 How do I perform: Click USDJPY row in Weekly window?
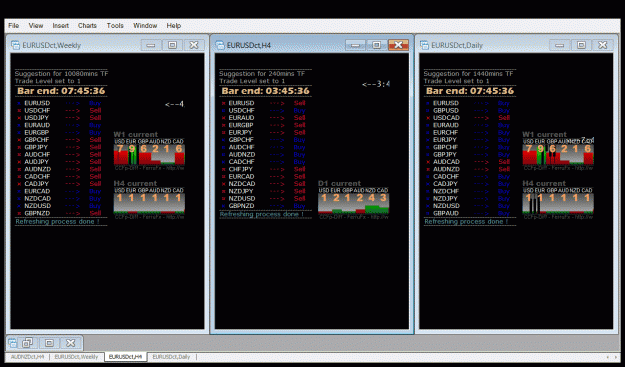click(59, 118)
